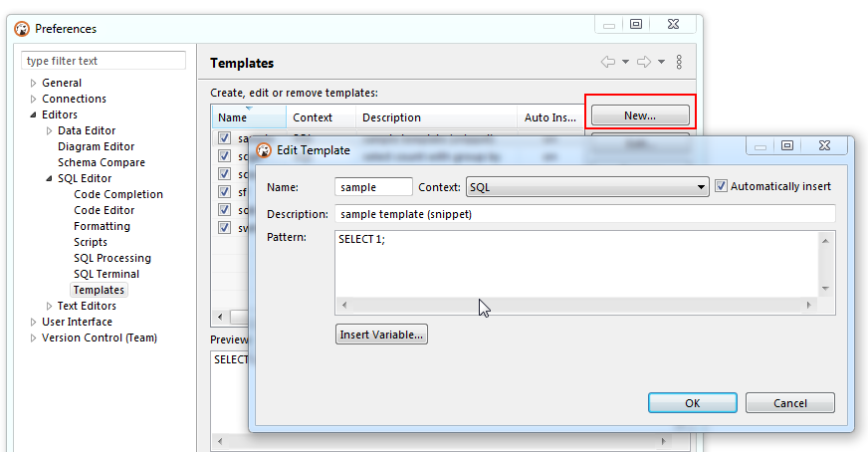868x452 pixels.
Task: Select Code Completion preference page
Action: [118, 194]
